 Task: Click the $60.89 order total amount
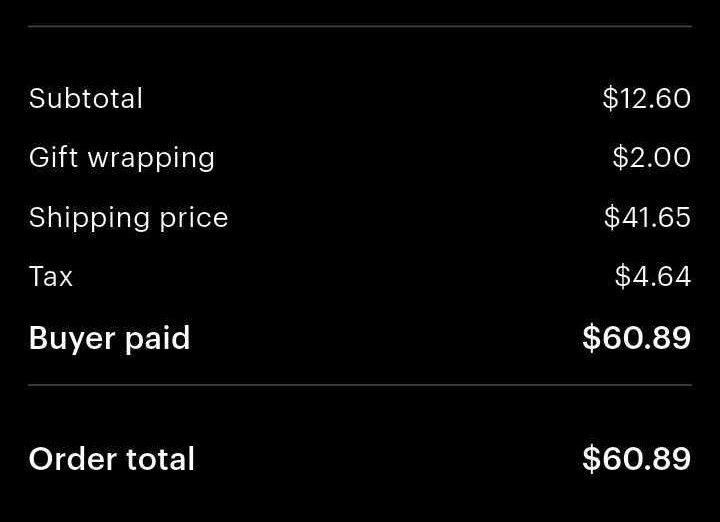[x=636, y=458]
